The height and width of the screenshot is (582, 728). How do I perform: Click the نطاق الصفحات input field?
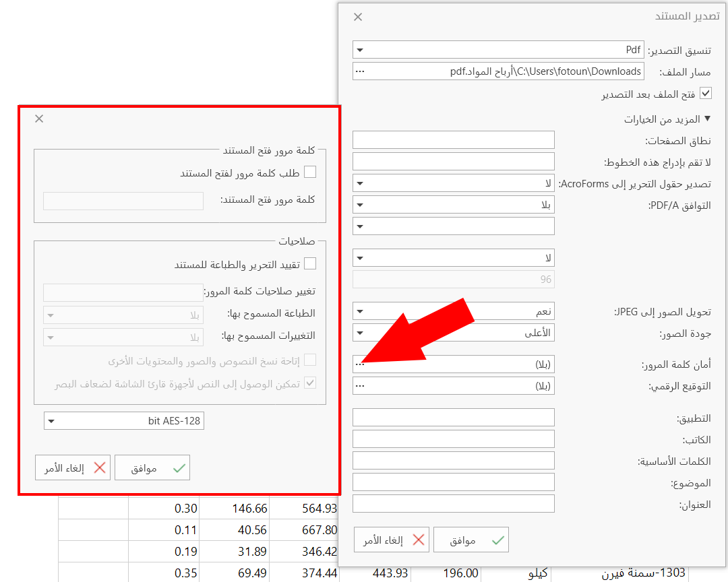454,139
